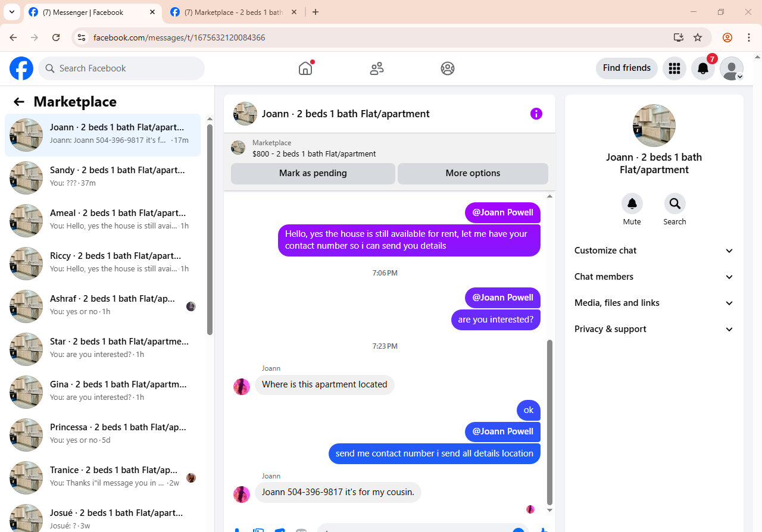Viewport: 762px width, 532px height.
Task: Open Chrome profile icon
Action: click(x=727, y=37)
